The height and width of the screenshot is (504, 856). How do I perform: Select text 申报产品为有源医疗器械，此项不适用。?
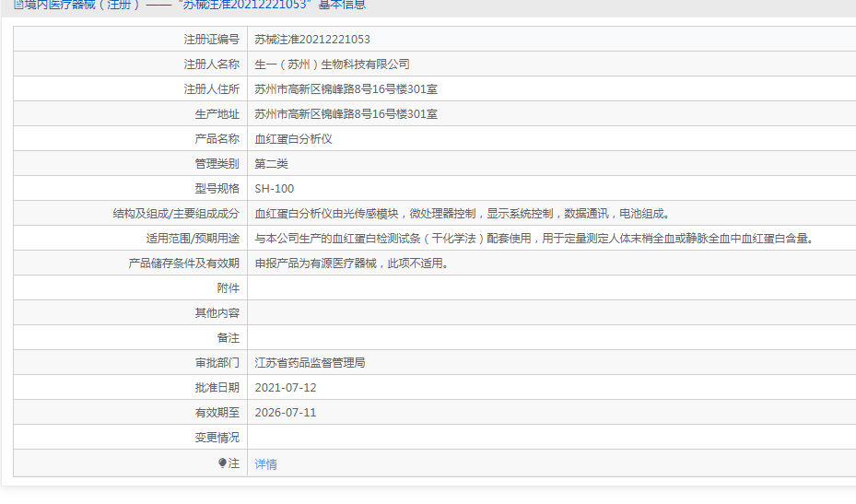(x=352, y=264)
